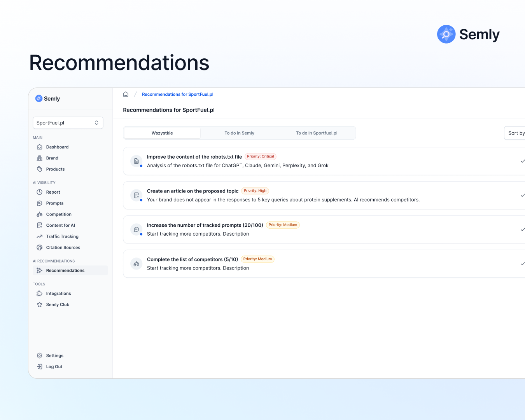Image resolution: width=525 pixels, height=420 pixels.
Task: Click the home breadcrumb icon
Action: tap(126, 94)
